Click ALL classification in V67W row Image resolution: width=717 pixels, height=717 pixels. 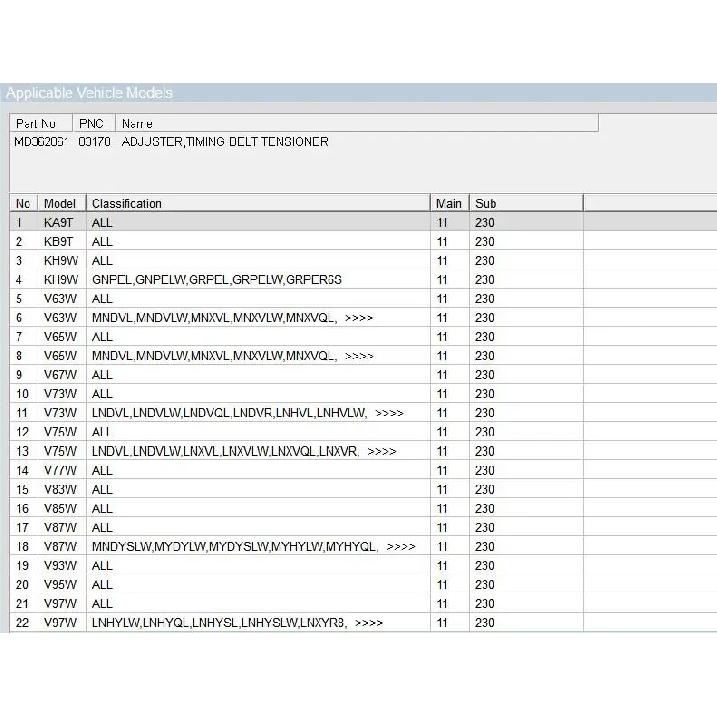pyautogui.click(x=102, y=375)
